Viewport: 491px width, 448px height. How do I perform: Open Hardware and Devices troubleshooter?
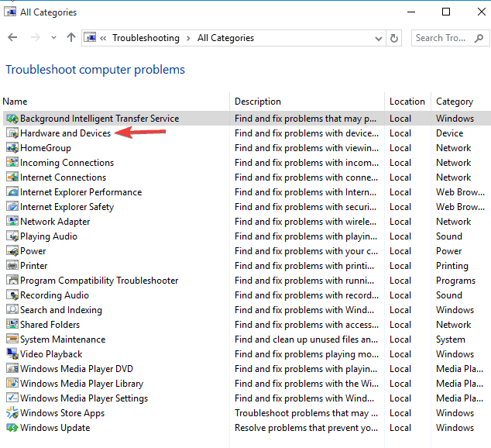pyautogui.click(x=66, y=133)
